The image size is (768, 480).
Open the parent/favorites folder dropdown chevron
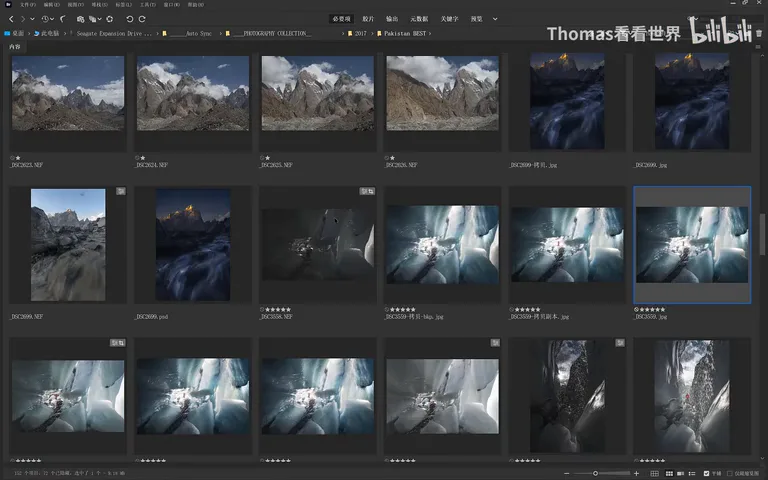(x=32, y=19)
